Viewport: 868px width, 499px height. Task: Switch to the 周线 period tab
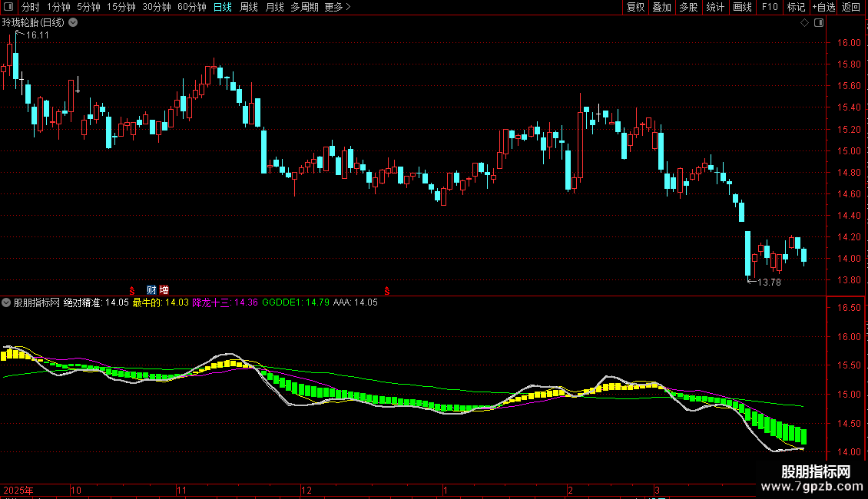[x=249, y=7]
